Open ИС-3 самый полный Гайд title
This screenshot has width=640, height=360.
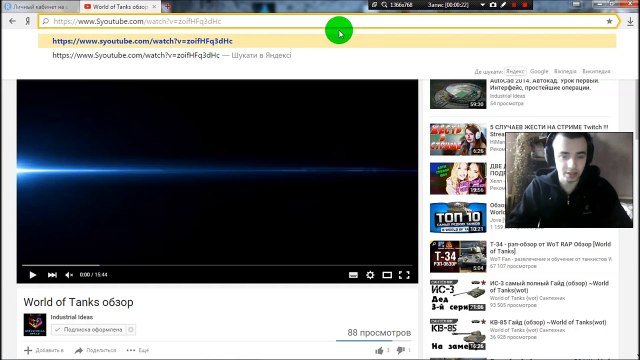(x=549, y=287)
